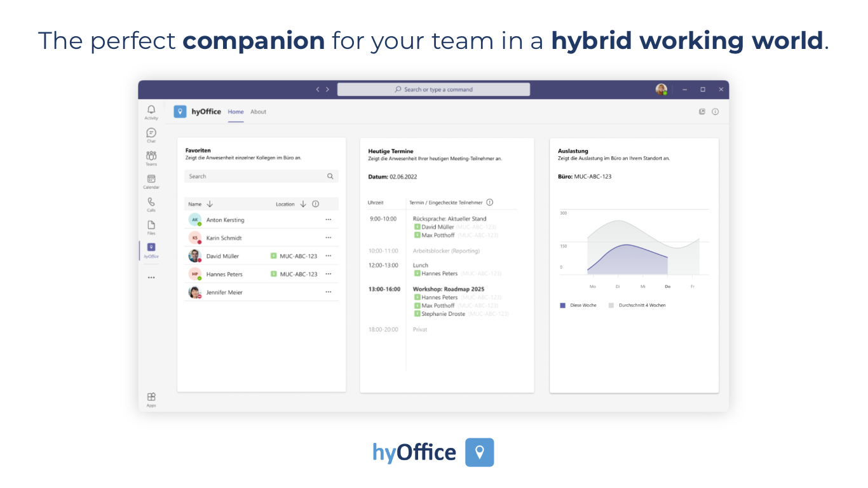This screenshot has width=868, height=488.
Task: Open more options for Jennifer Meier
Action: [329, 292]
